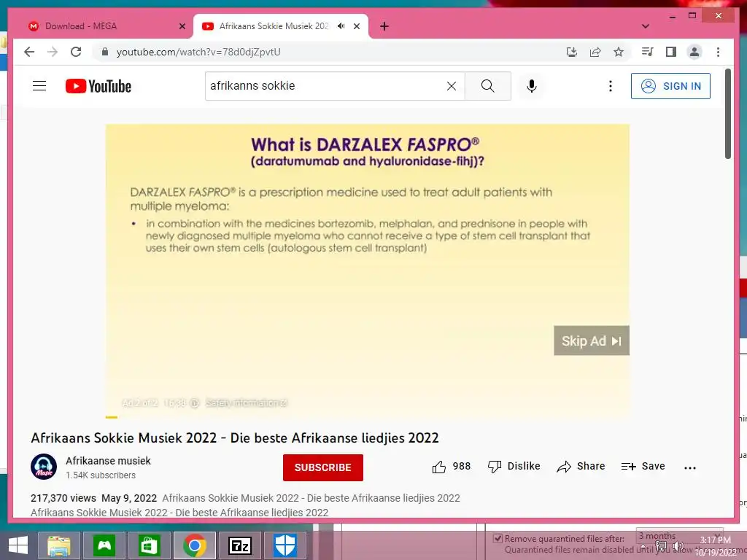Open Microsoft Store from taskbar
The width and height of the screenshot is (747, 560).
150,545
